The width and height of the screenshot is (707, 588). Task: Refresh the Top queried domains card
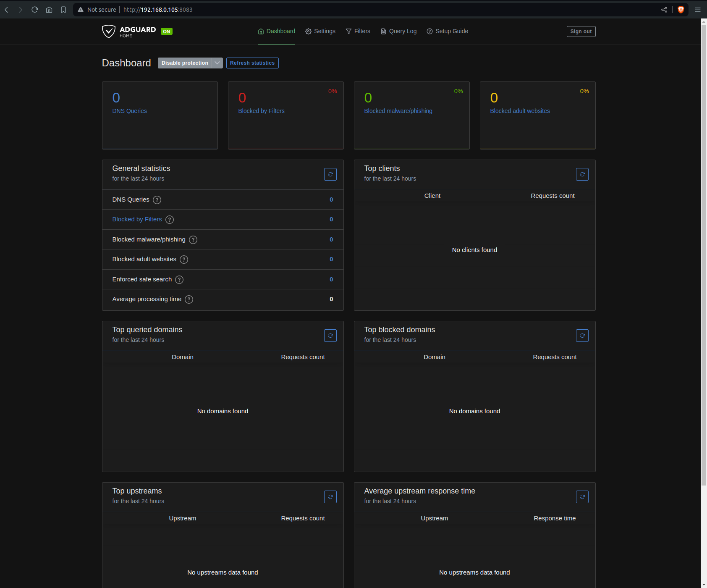(330, 336)
